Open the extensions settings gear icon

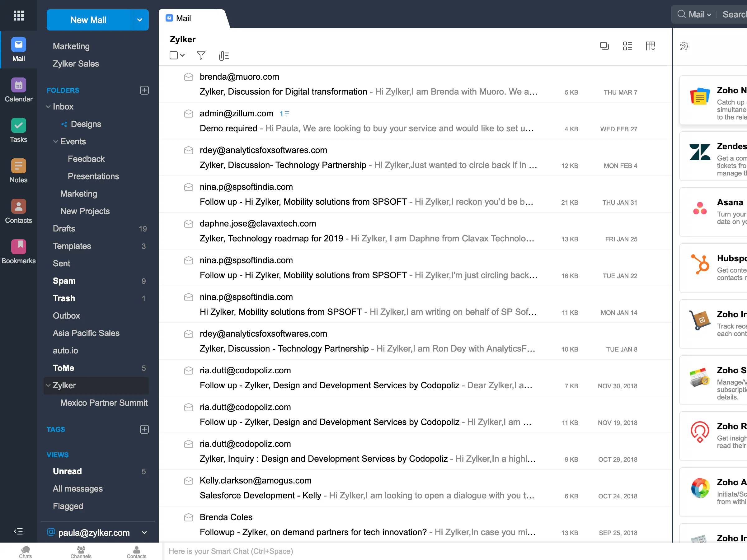[x=684, y=46]
